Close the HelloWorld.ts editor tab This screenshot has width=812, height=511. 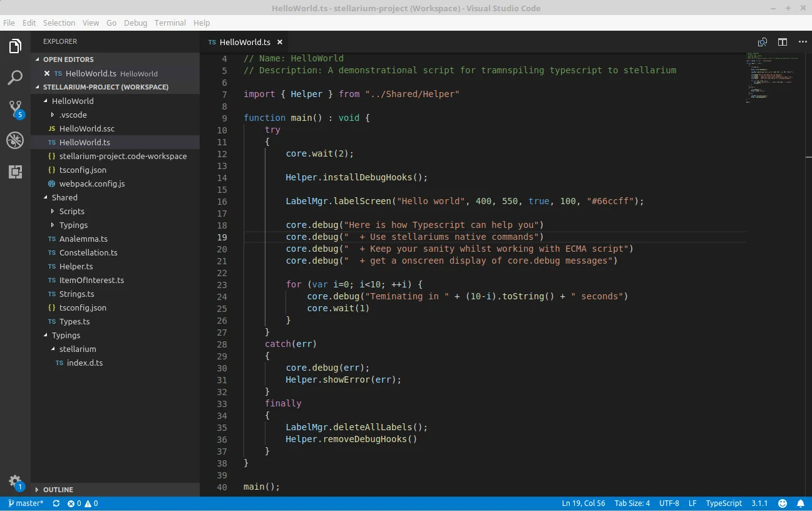pyautogui.click(x=280, y=42)
